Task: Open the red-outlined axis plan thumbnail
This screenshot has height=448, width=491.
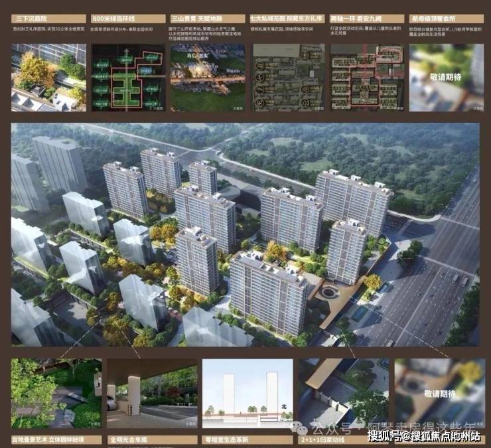Action: click(x=368, y=78)
